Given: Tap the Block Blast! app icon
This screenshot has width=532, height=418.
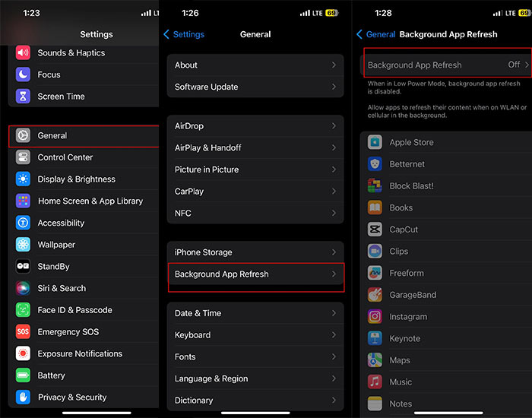Looking at the screenshot, I should pos(375,185).
